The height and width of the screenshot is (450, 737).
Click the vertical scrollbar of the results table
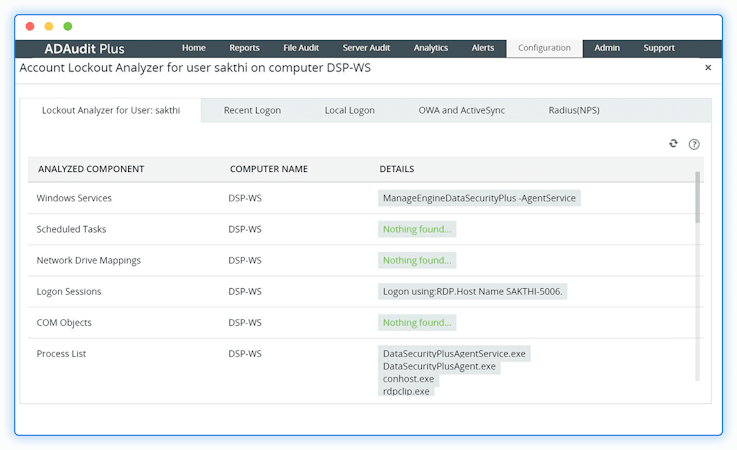coord(698,200)
